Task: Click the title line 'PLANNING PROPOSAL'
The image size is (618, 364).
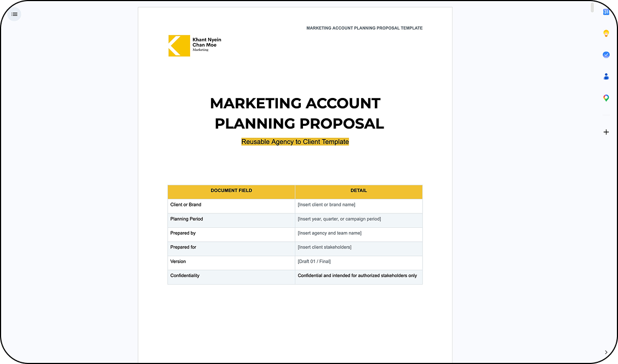Action: coord(299,123)
